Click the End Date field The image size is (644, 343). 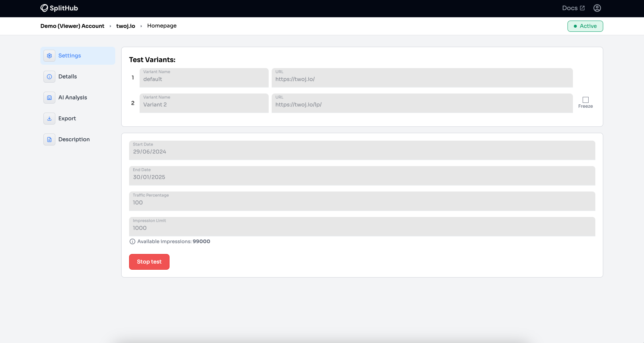pos(362,176)
